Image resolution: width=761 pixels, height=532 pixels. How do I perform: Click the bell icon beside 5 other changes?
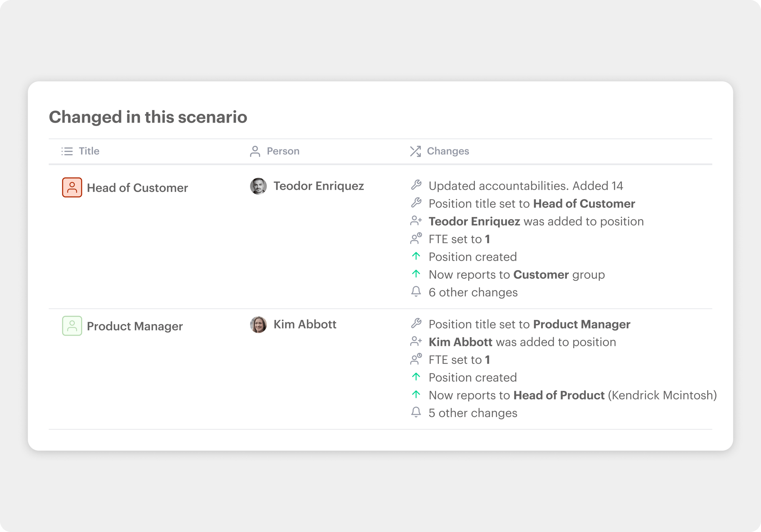tap(416, 413)
